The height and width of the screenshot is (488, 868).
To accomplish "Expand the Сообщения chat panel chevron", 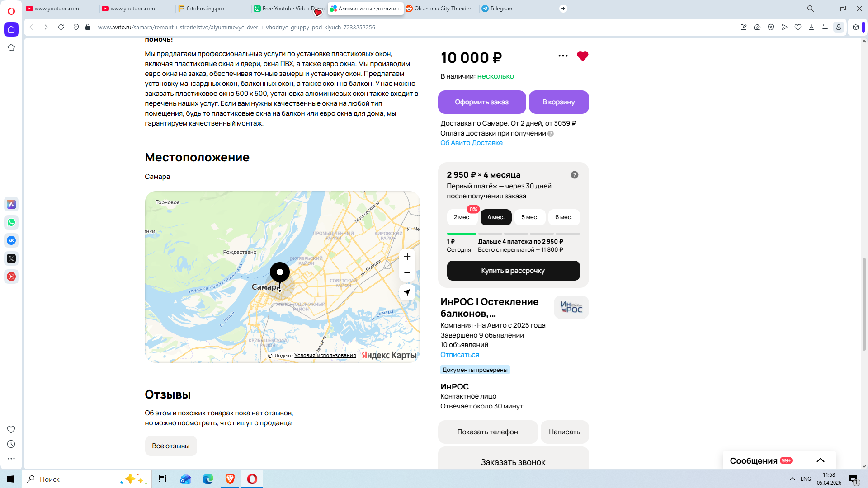I will [820, 460].
